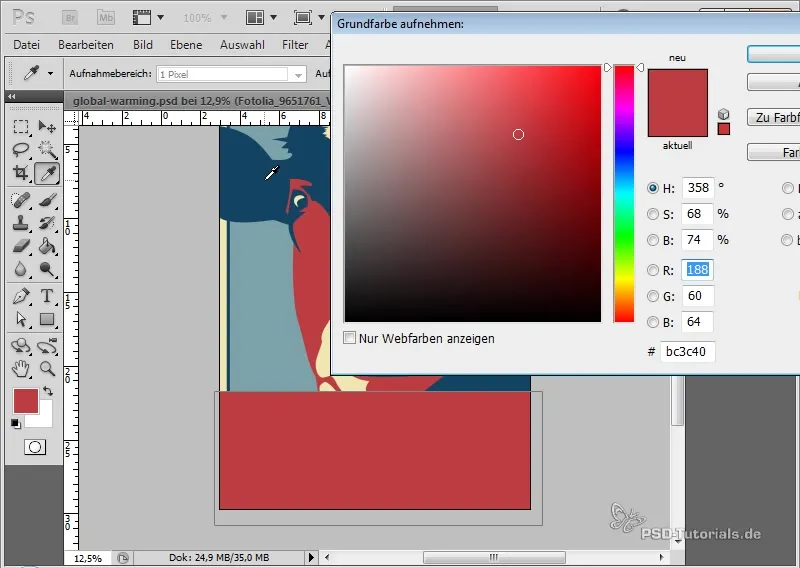This screenshot has width=800, height=568.
Task: Select the Crop tool
Action: pos(21,173)
